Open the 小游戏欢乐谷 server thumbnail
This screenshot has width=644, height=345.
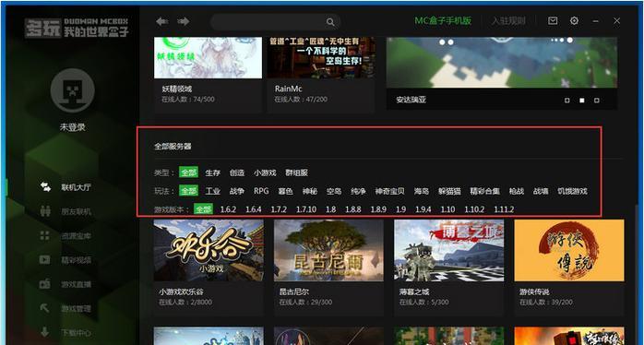(x=209, y=250)
